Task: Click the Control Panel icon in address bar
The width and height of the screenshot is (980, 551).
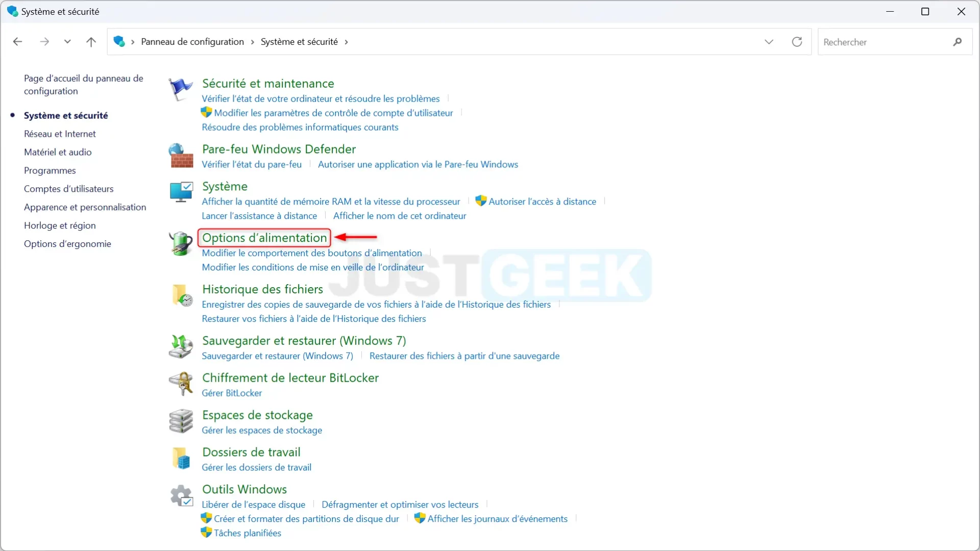Action: tap(119, 42)
